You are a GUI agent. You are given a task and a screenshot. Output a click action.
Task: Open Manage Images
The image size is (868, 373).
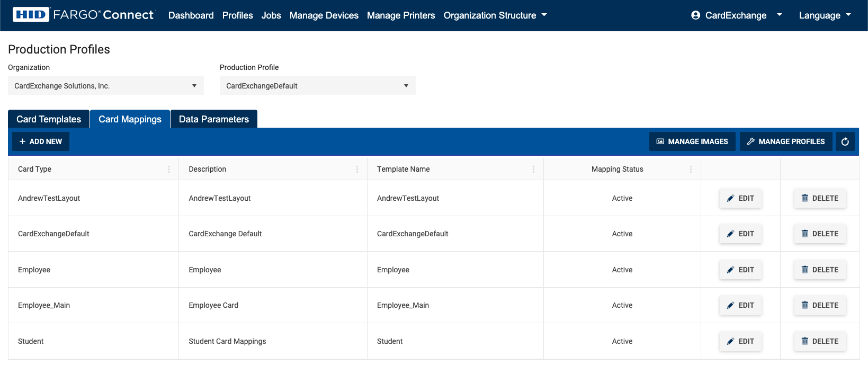(x=692, y=141)
